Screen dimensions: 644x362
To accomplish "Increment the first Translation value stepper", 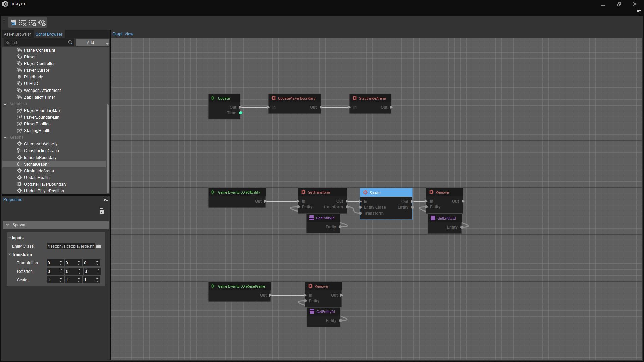I will (x=61, y=261).
